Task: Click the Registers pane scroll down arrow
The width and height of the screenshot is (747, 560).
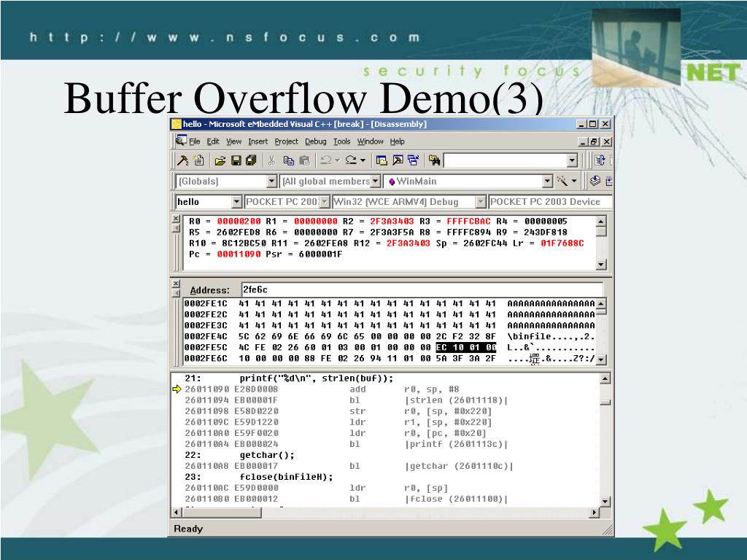Action: point(601,264)
